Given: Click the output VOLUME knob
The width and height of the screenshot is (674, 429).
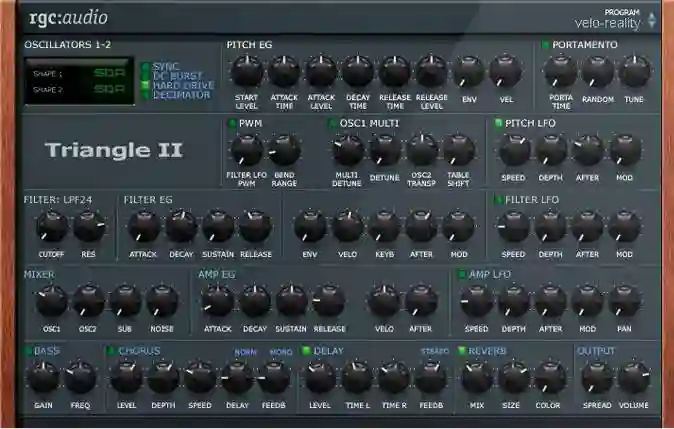Looking at the screenshot, I should [634, 377].
